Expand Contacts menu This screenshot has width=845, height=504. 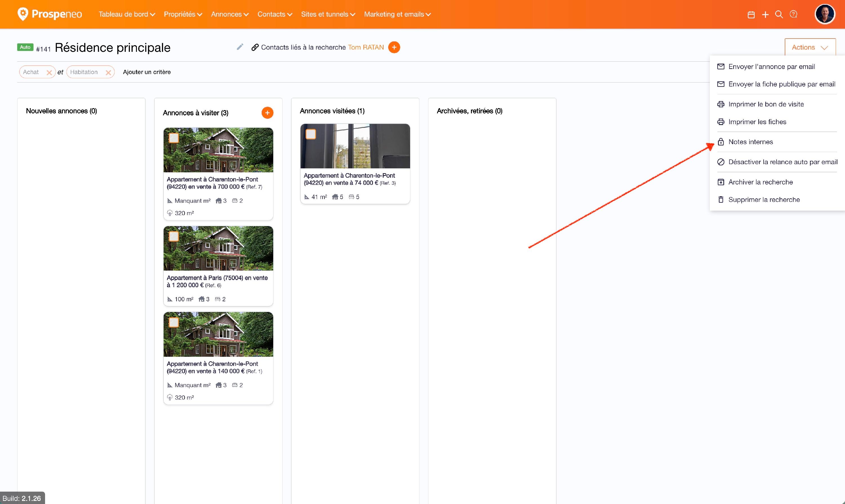[x=275, y=14]
